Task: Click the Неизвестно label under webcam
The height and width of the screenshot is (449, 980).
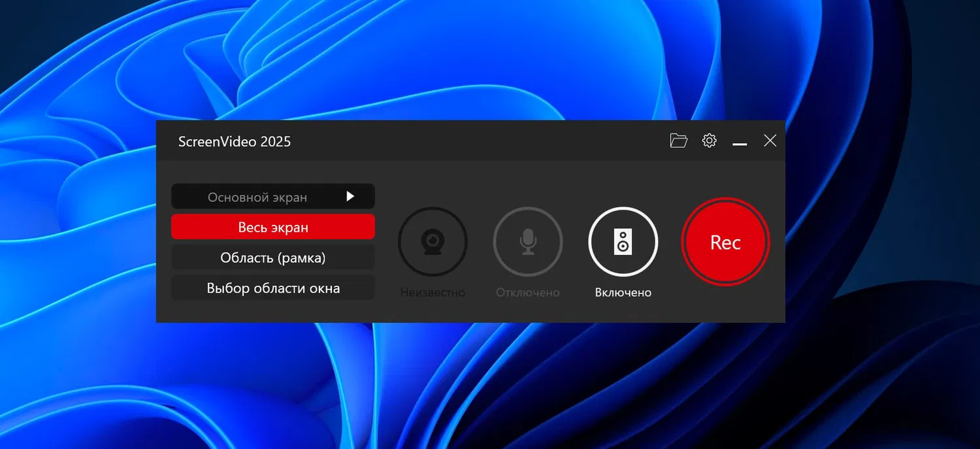Action: pos(433,293)
